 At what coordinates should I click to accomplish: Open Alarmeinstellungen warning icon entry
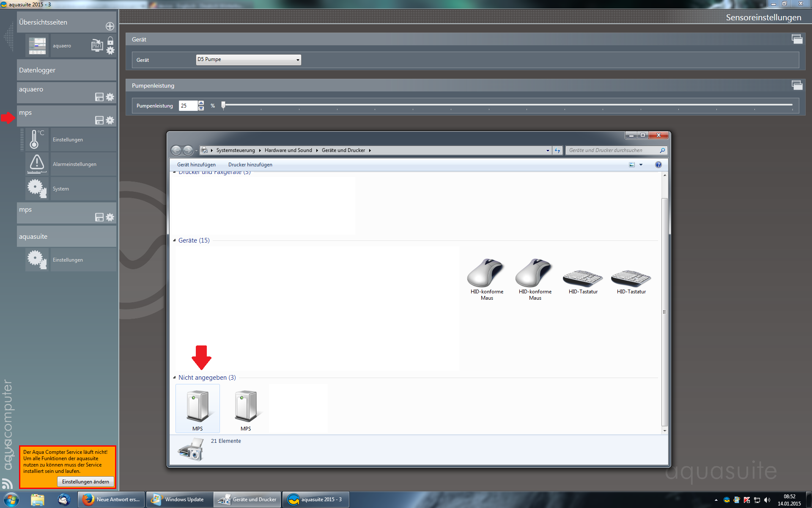[x=37, y=163]
